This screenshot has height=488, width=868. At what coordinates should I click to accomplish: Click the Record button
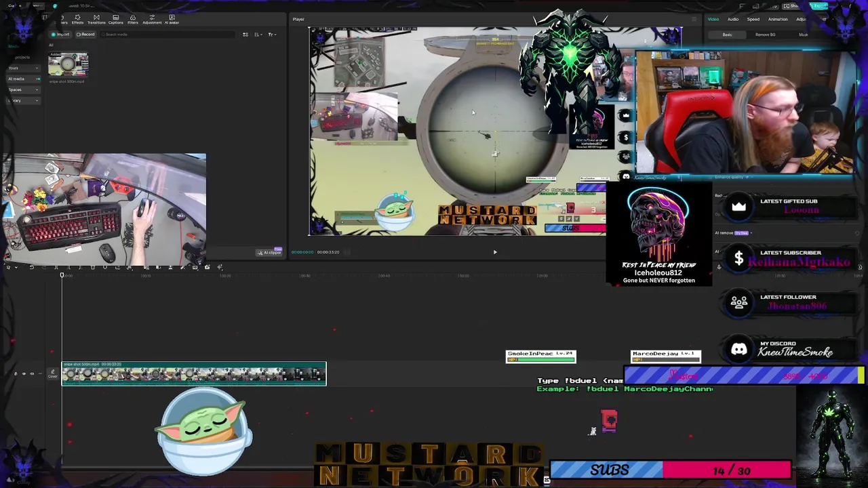click(x=85, y=34)
